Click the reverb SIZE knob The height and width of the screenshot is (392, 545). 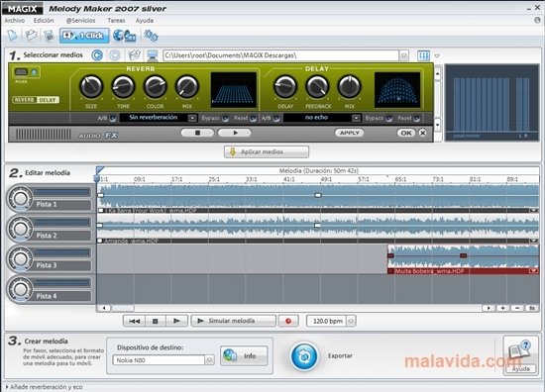tap(91, 86)
